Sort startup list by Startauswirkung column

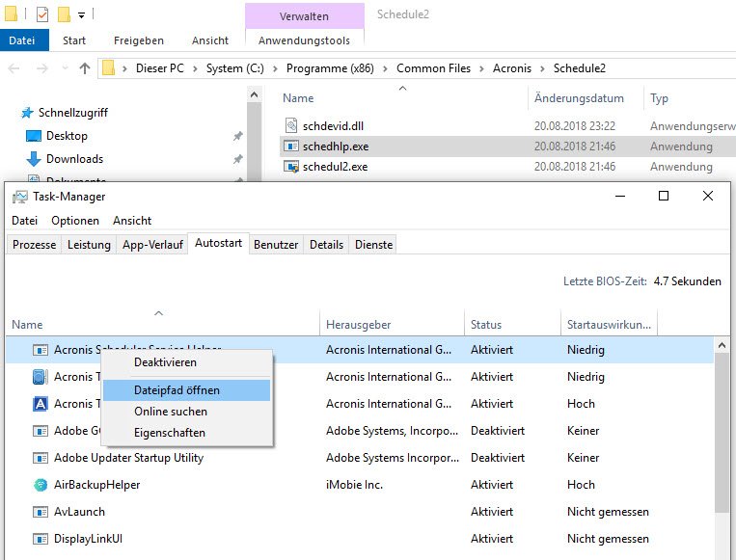609,324
